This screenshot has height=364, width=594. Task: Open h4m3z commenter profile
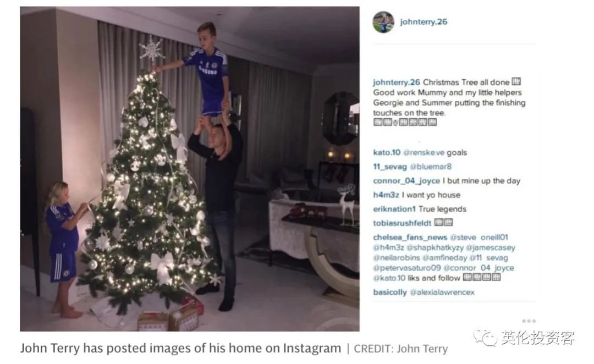[x=386, y=195]
